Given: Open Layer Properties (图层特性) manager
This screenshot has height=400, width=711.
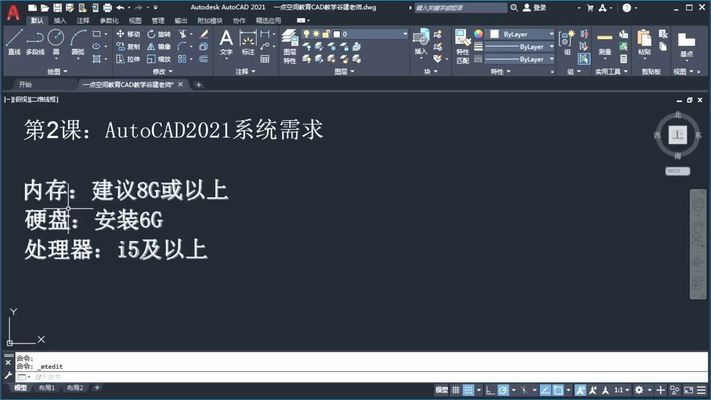Looking at the screenshot, I should point(290,47).
